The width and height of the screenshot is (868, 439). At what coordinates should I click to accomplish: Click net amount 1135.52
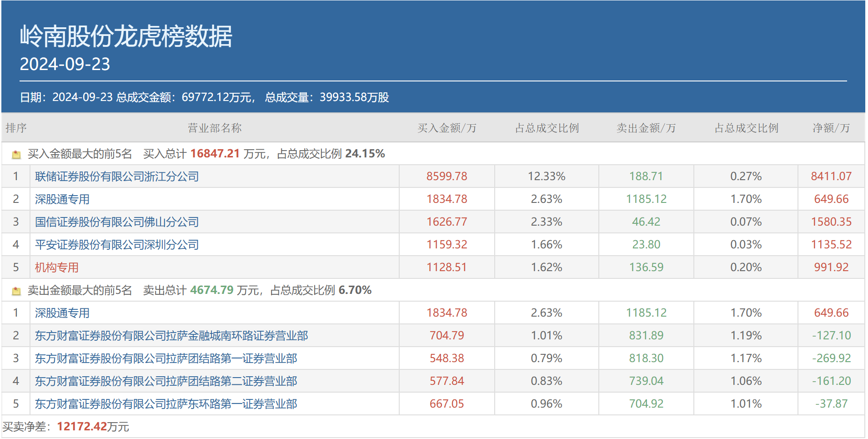point(831,245)
